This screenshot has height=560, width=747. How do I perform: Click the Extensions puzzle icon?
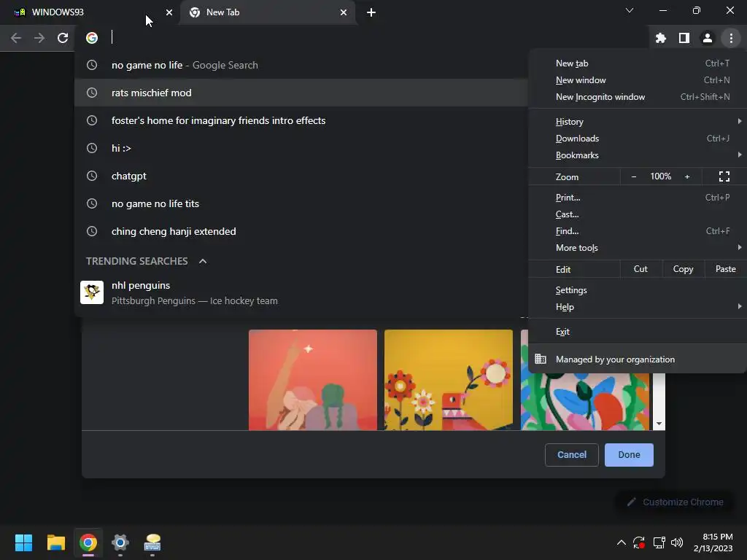[x=661, y=38]
